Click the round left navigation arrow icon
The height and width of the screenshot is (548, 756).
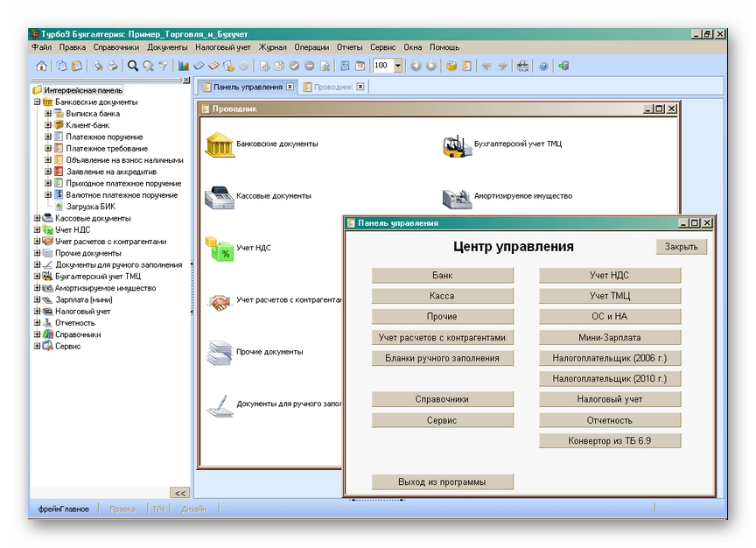click(x=416, y=66)
